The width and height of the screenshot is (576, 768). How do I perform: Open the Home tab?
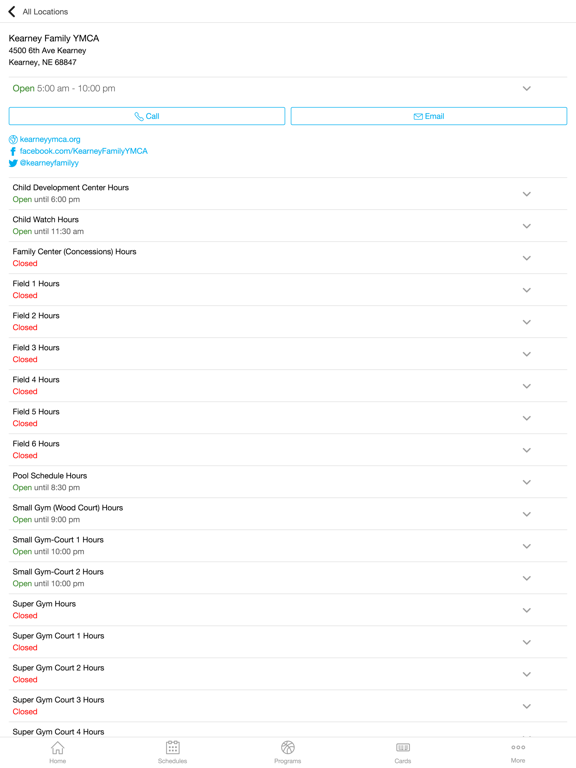(x=57, y=752)
